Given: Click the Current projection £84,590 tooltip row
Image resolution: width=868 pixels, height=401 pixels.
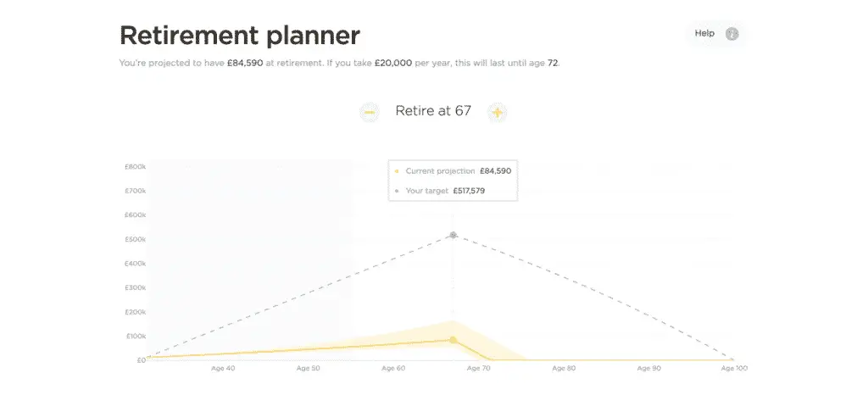Looking at the screenshot, I should 453,171.
